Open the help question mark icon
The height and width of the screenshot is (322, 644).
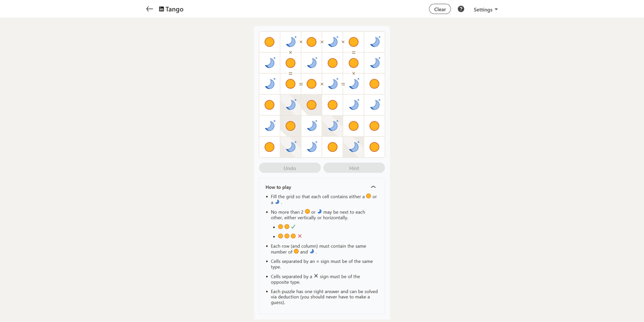(461, 9)
